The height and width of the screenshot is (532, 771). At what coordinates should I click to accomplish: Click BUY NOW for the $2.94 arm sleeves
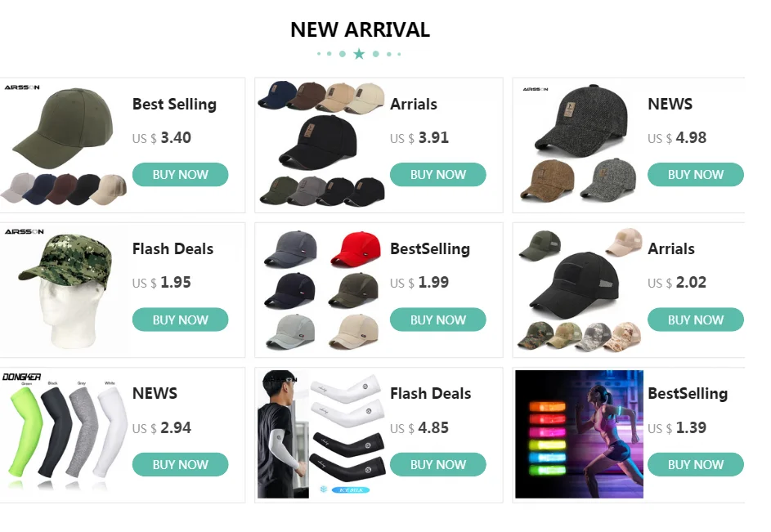180,464
